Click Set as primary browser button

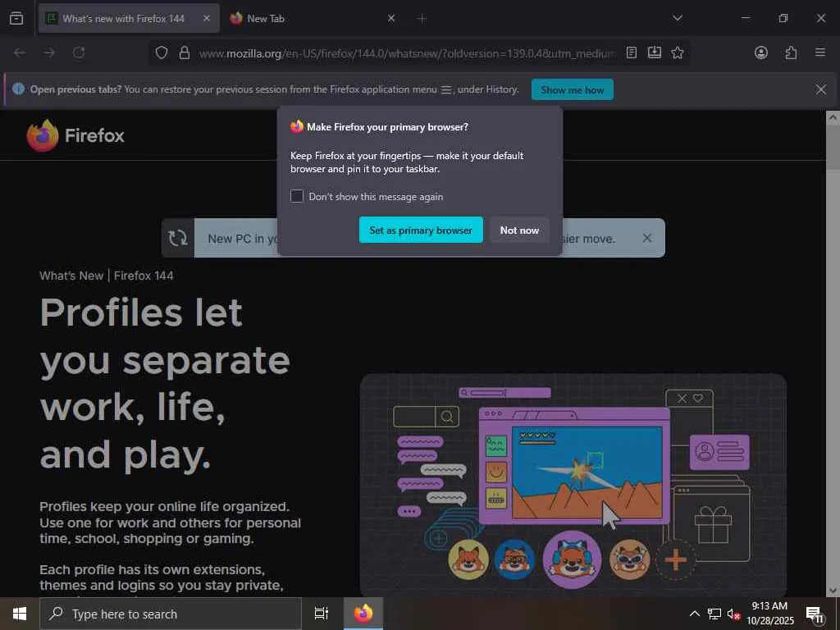click(421, 230)
